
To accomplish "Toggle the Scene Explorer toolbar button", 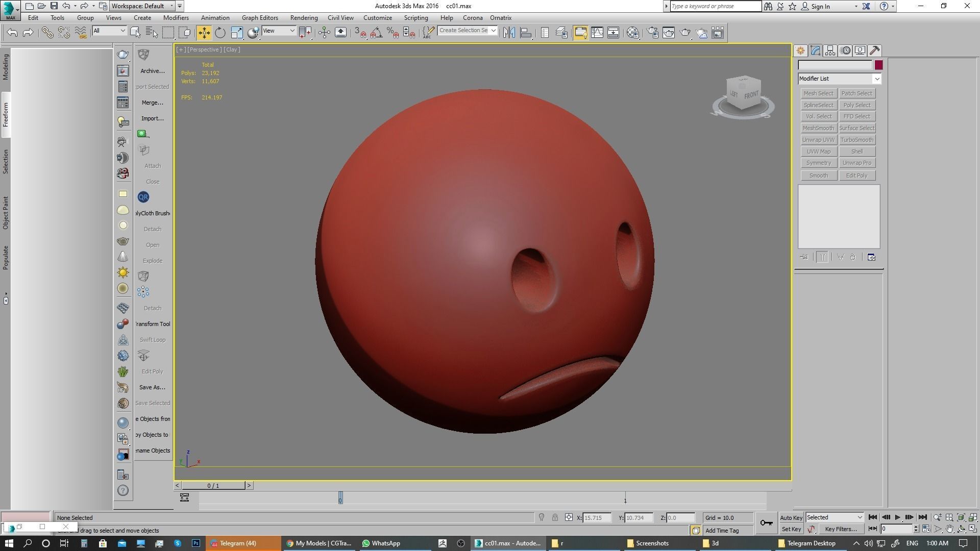I will pos(545,33).
